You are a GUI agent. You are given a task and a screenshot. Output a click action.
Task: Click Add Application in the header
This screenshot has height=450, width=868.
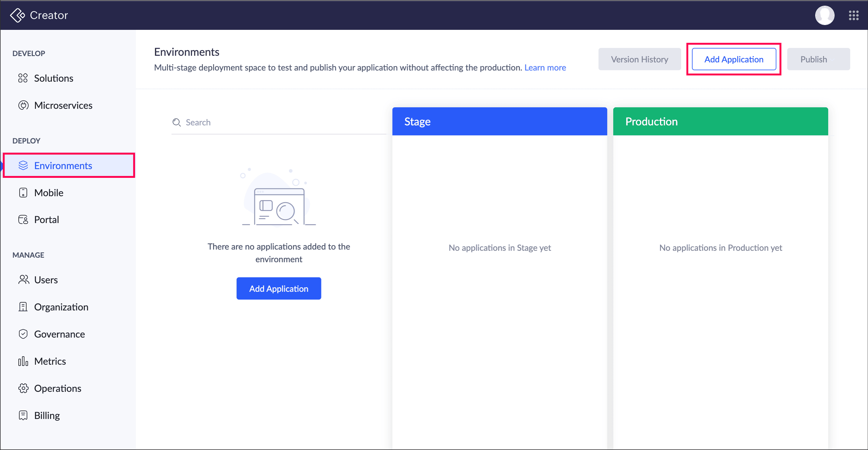734,59
